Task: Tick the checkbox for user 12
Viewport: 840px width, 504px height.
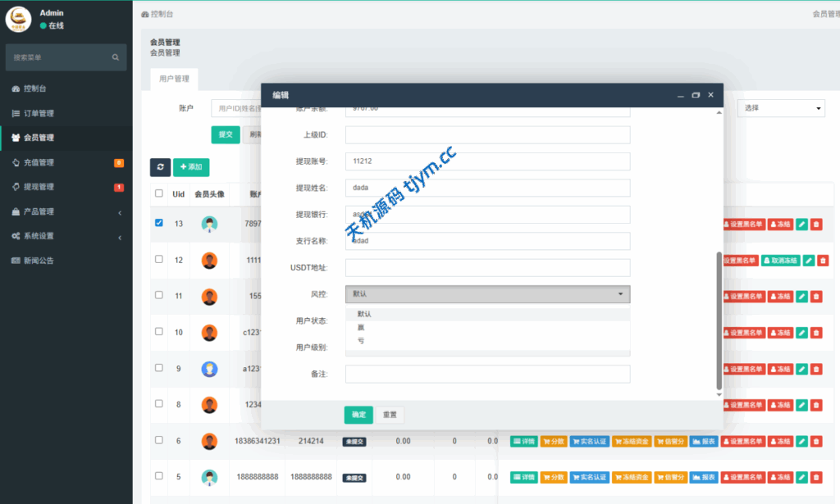Action: (x=159, y=259)
